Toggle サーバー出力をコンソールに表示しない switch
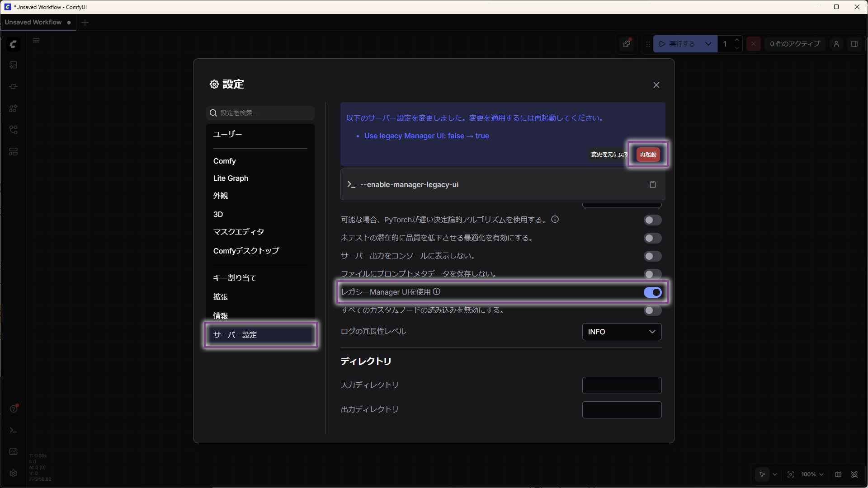The image size is (868, 488). [x=652, y=256]
